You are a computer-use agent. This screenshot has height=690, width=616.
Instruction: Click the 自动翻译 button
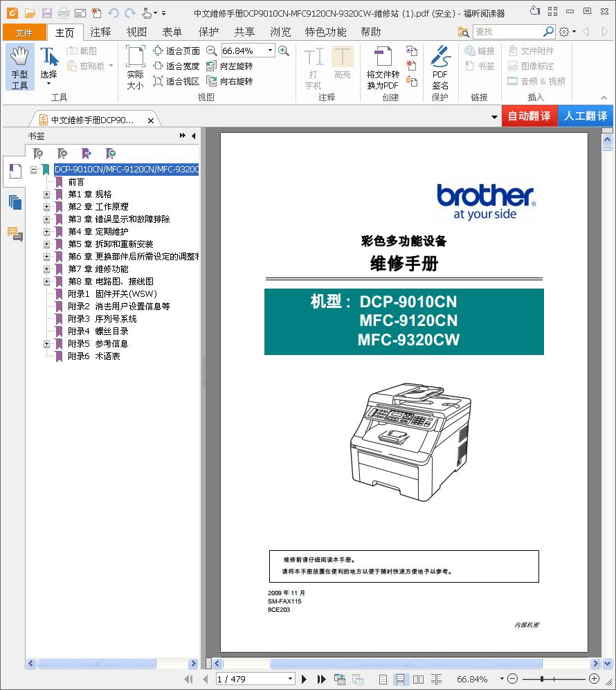529,116
